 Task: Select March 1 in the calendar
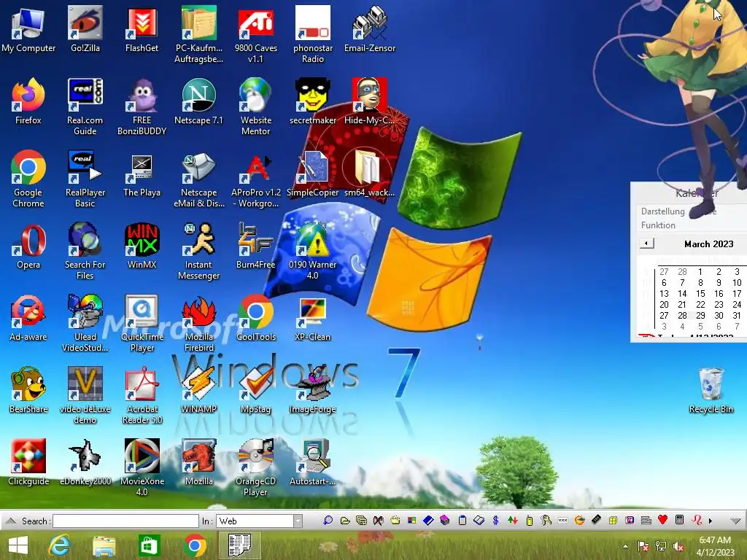[x=700, y=272]
